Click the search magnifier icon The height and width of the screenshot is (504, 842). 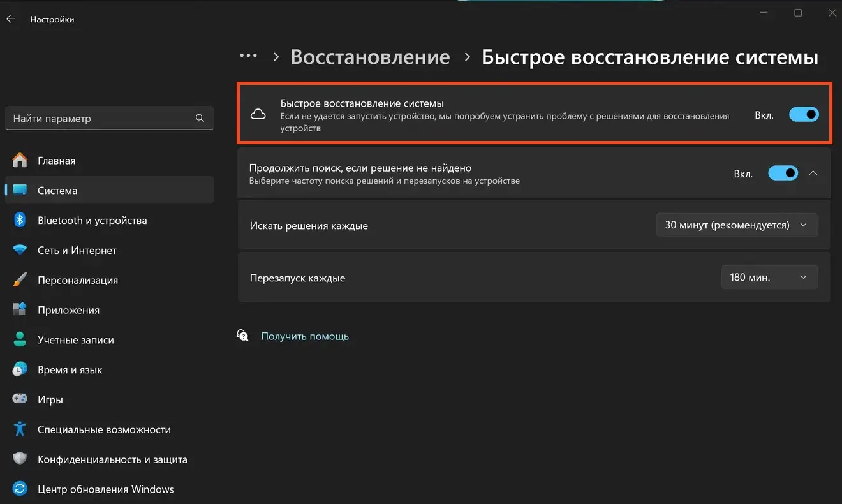[x=200, y=118]
